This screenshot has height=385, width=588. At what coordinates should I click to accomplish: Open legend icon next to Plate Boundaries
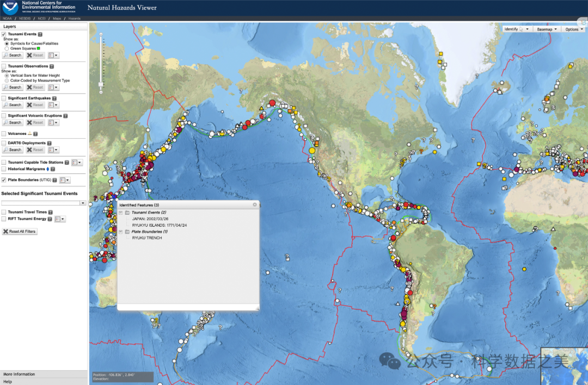click(x=64, y=180)
